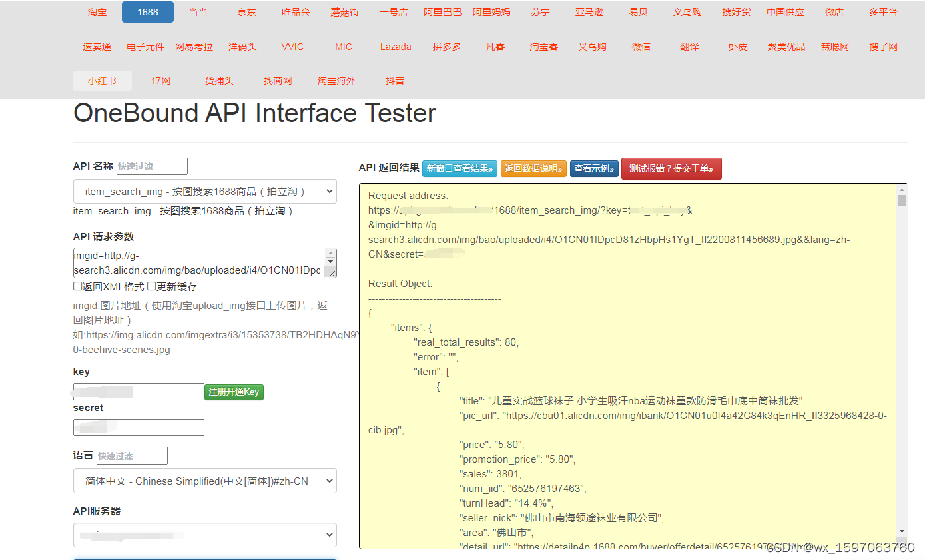Screen dimensions: 925x560
Task: Submit a ticket via 测试报错？提交工单
Action: tap(671, 169)
